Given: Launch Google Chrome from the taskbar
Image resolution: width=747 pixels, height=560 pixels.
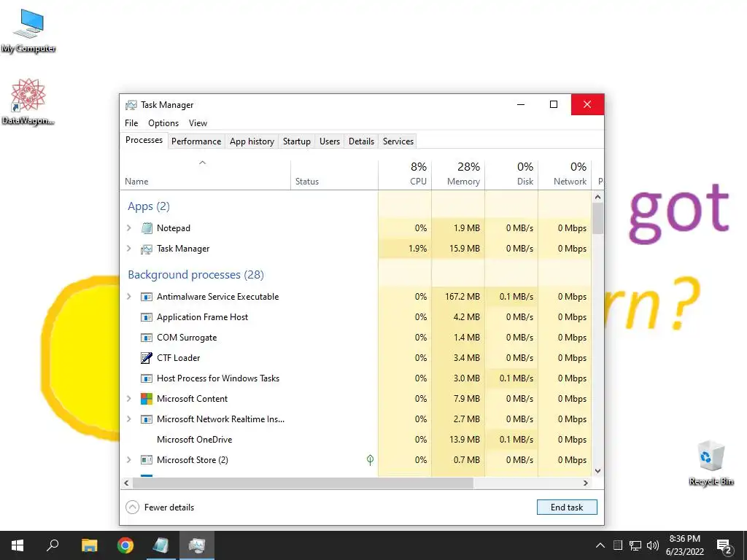Looking at the screenshot, I should (x=125, y=545).
